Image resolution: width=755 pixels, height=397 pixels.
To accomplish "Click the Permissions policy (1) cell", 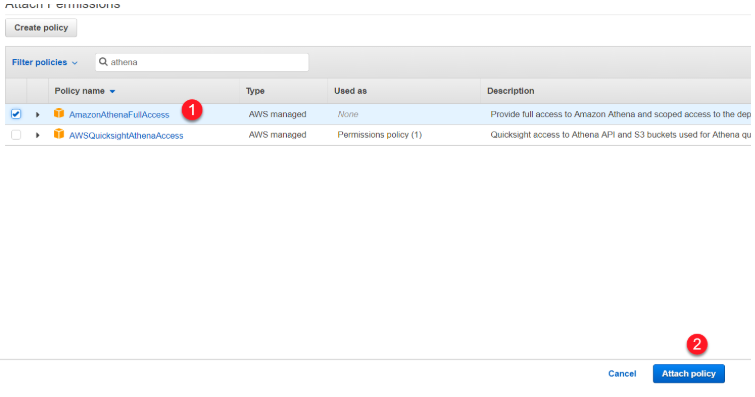I will click(x=379, y=135).
